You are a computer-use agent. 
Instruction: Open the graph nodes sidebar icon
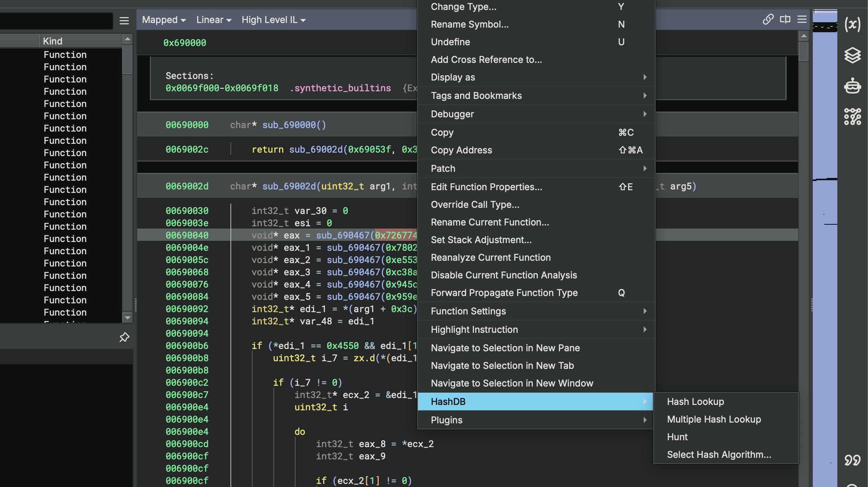pos(852,116)
